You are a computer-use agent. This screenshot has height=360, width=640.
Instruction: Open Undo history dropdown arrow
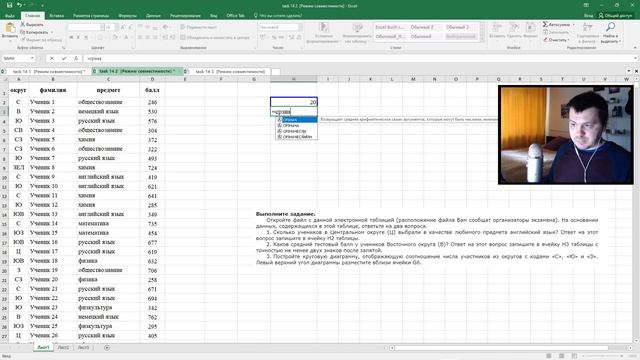[x=24, y=5]
